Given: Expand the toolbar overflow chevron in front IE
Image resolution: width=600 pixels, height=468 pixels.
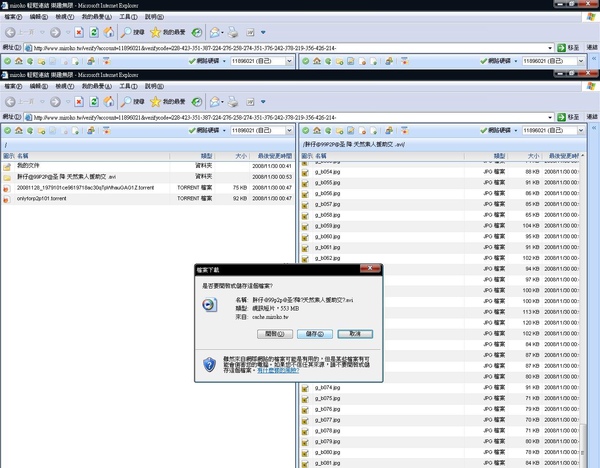Looking at the screenshot, I should (263, 102).
